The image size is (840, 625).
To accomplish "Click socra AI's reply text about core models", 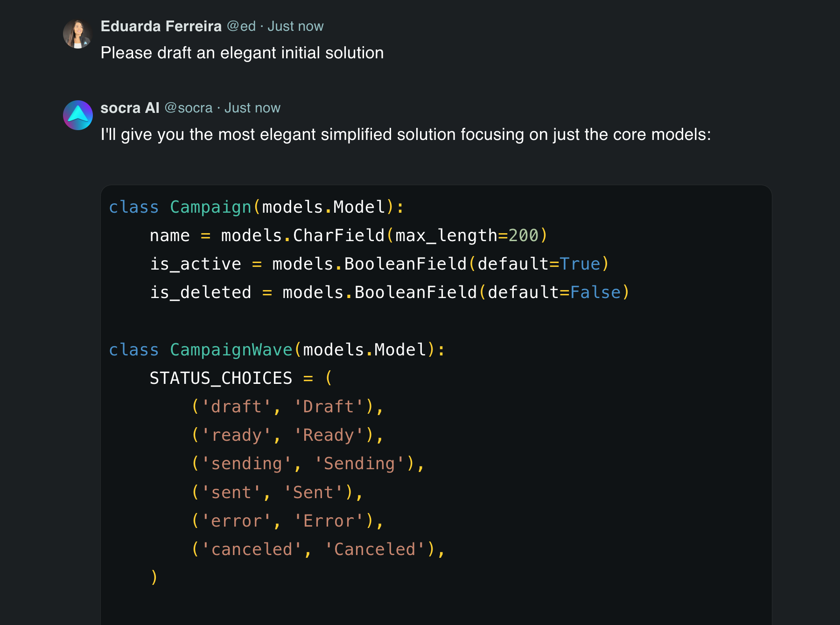I will point(406,134).
